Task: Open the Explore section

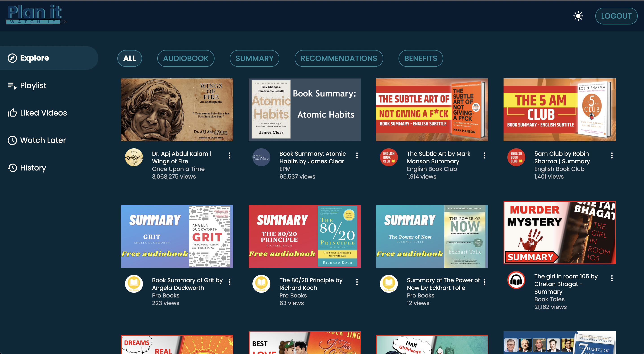Action: click(x=49, y=58)
